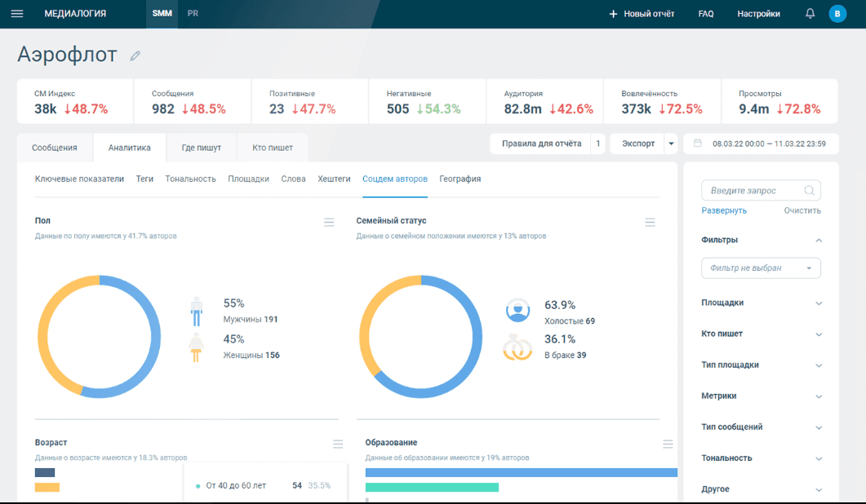Open the notifications bell
The height and width of the screenshot is (504, 866).
810,14
